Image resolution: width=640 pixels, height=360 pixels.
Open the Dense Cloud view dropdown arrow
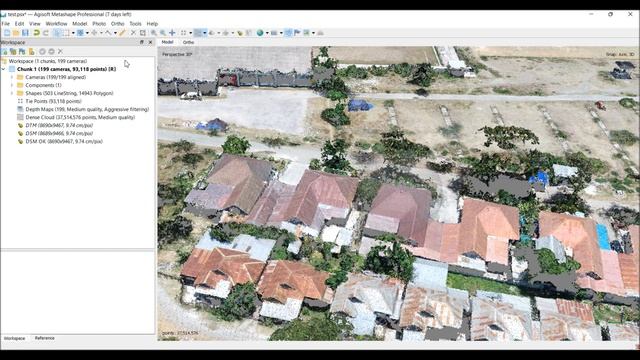[x=204, y=33]
